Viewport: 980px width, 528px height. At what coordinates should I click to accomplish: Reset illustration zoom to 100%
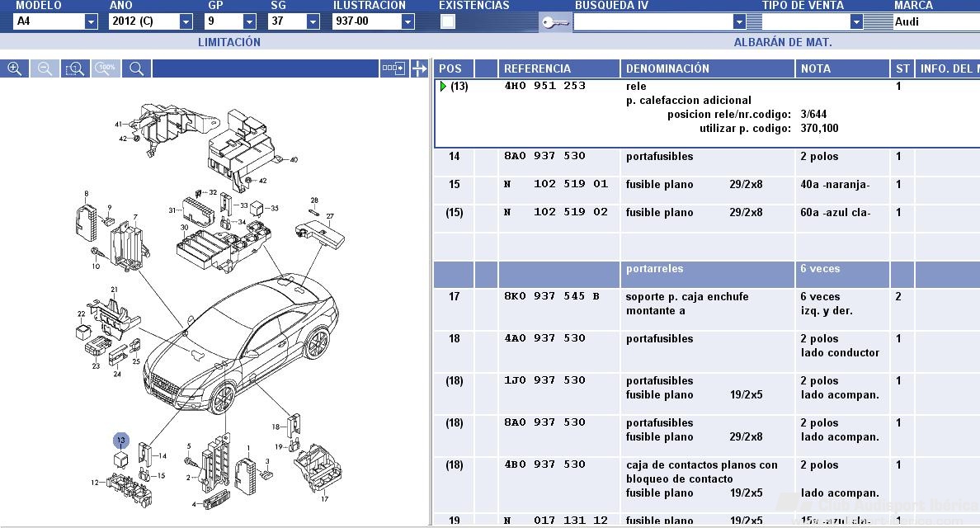(x=106, y=68)
